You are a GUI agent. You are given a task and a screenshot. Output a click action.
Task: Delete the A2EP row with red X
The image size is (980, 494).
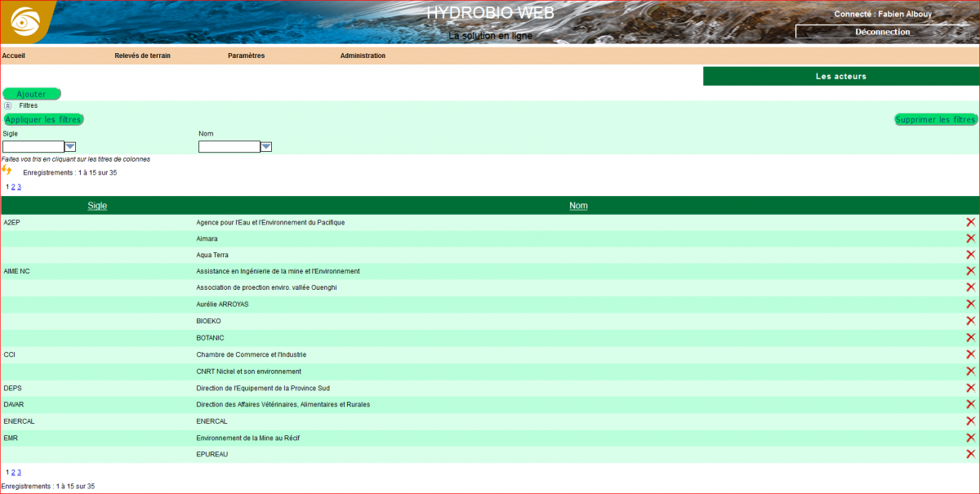click(970, 222)
